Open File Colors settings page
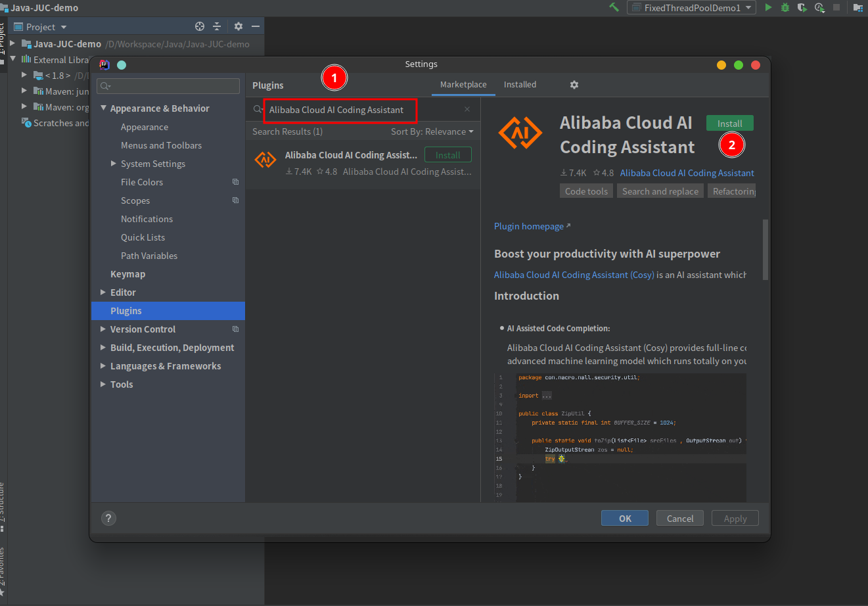Image resolution: width=868 pixels, height=606 pixels. coord(142,182)
